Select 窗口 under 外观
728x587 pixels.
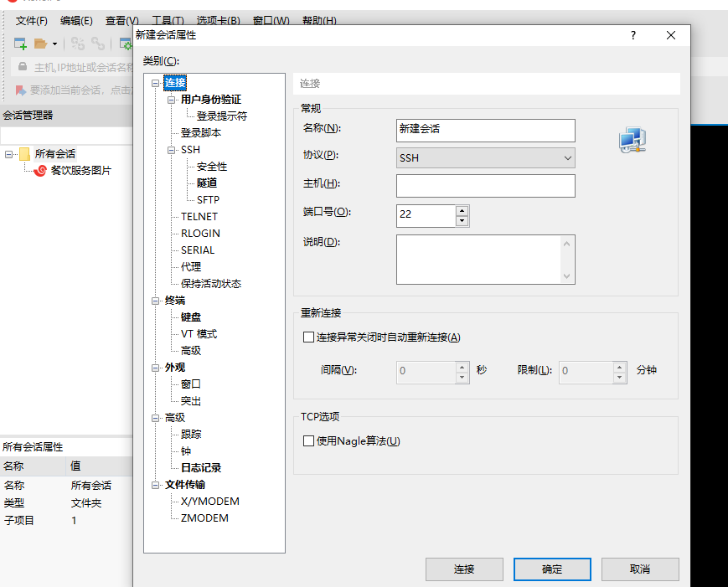point(191,384)
